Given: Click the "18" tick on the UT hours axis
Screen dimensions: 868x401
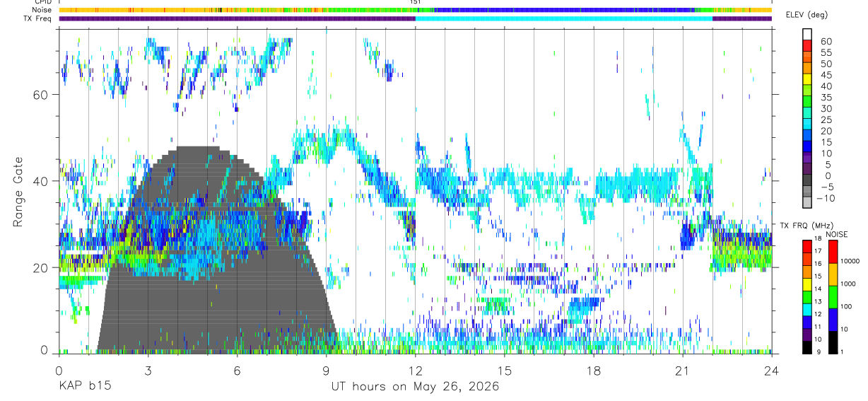Looking at the screenshot, I should pos(593,371).
